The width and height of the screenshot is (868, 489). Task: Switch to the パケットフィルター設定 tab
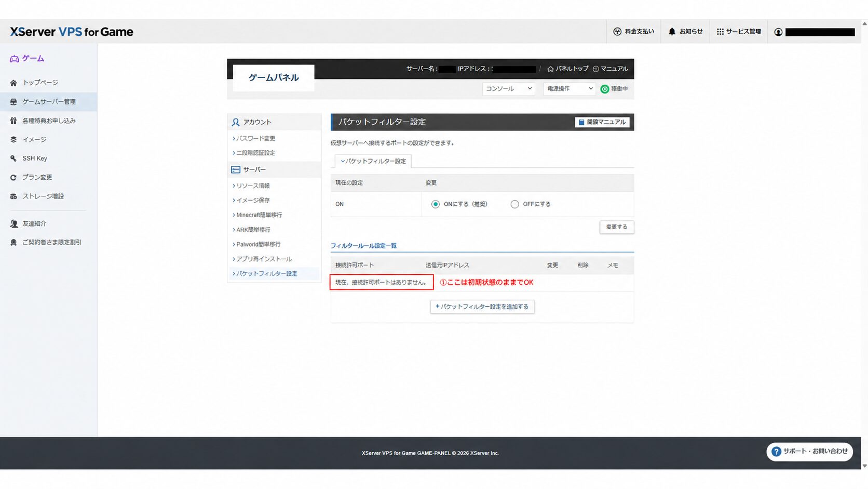point(373,161)
